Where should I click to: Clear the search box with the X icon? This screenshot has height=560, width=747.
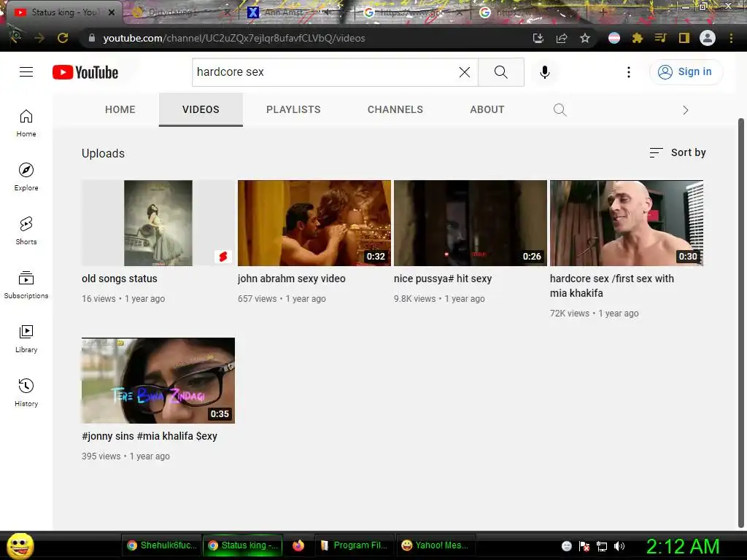[465, 72]
